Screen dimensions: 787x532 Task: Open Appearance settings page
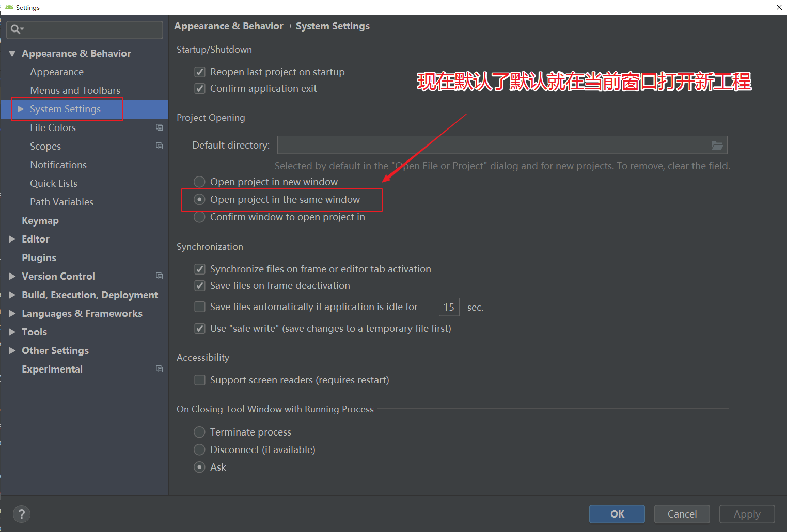pos(57,72)
